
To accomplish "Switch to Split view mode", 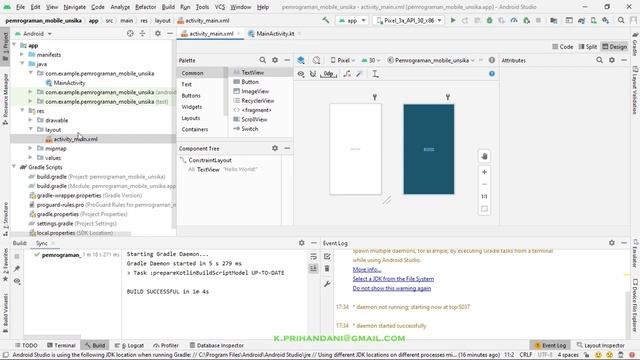I will coord(588,47).
